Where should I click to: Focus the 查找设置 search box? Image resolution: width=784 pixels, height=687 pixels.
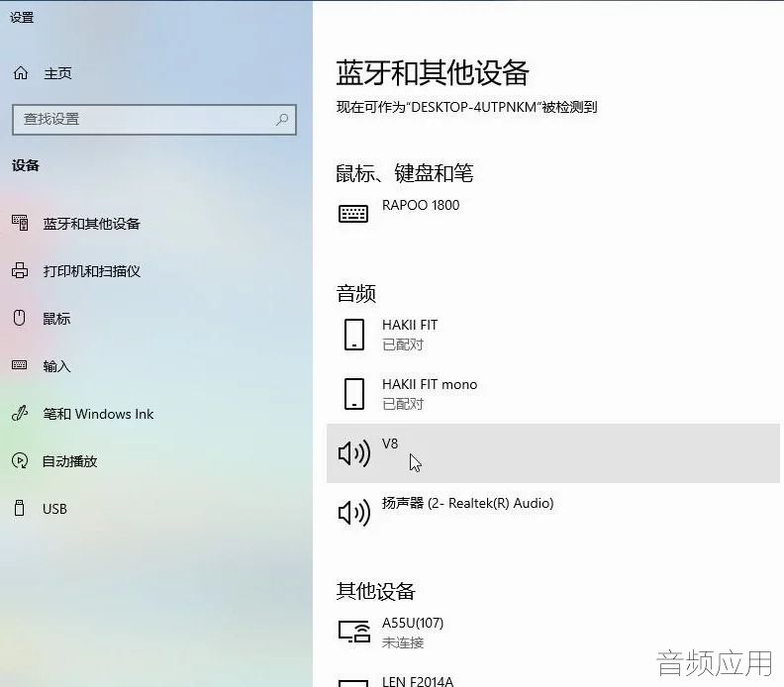click(154, 120)
